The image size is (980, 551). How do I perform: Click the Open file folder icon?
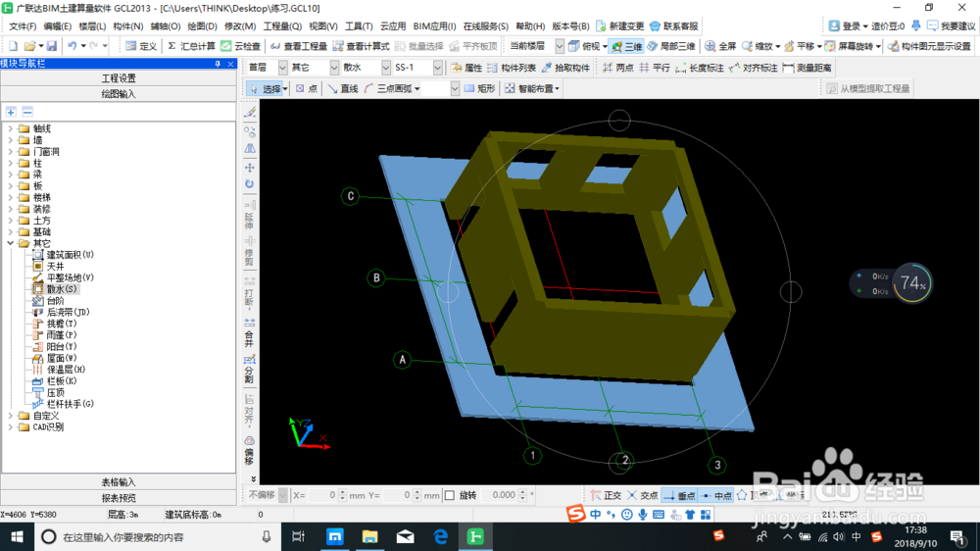tap(29, 46)
